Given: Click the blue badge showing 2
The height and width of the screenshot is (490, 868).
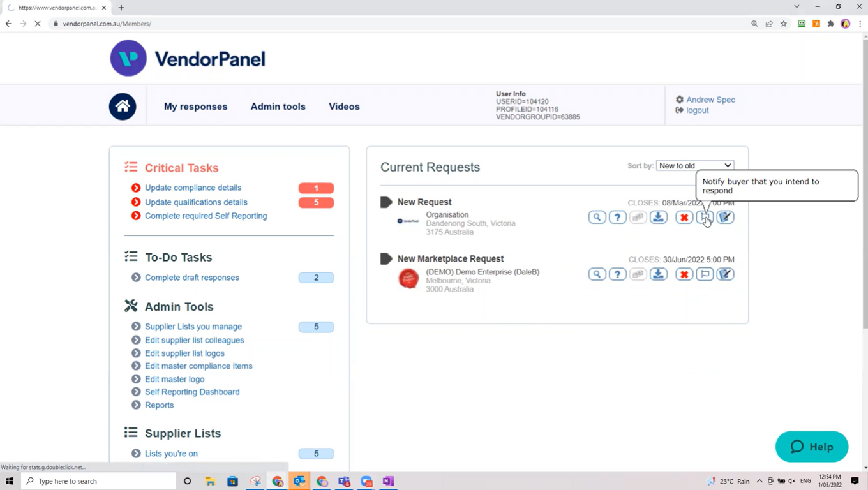Looking at the screenshot, I should 316,278.
